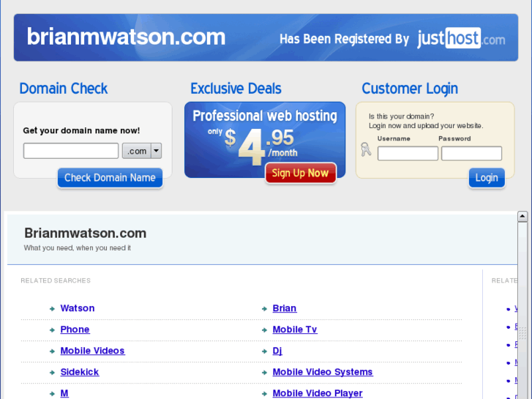The image size is (532, 399).
Task: Click the brianmwatson.com banner title
Action: (126, 37)
